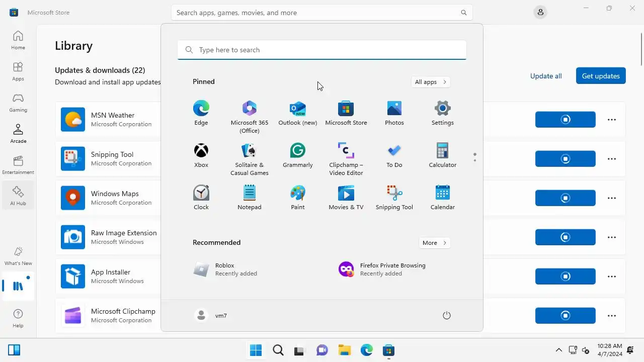Open more options for Snipping Tool row

point(612,159)
